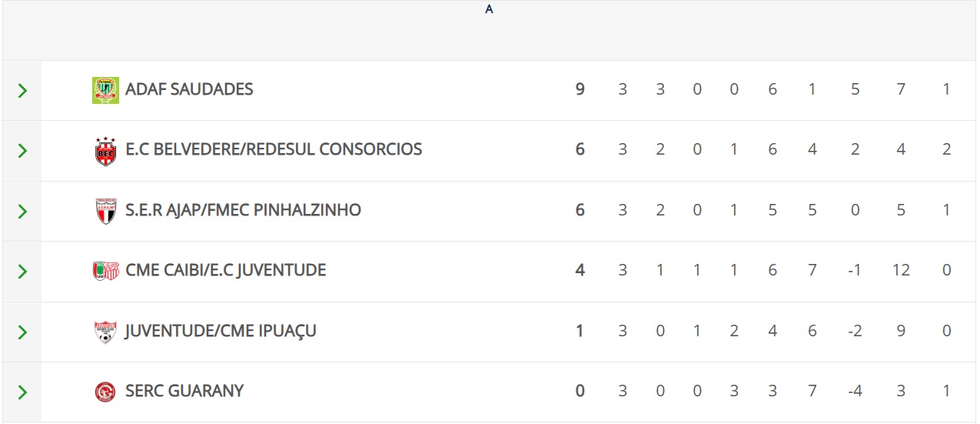Click ADAF Saudades points total of 9
980x424 pixels.
coord(580,89)
